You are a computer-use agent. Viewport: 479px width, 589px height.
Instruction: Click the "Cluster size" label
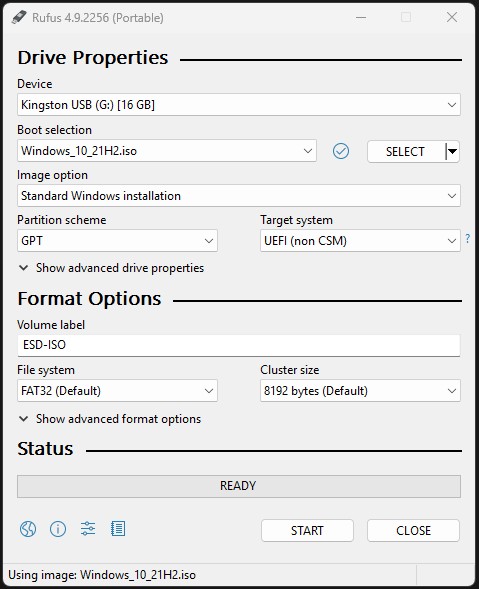pyautogui.click(x=290, y=370)
